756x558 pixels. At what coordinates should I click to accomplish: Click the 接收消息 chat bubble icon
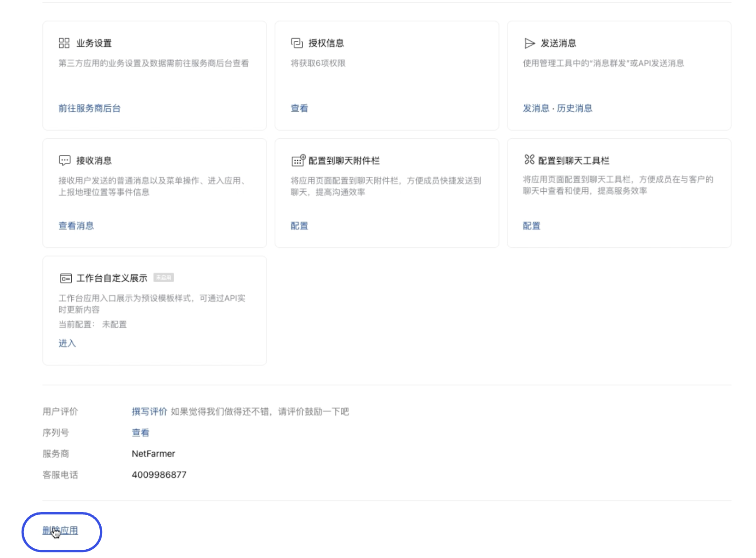65,160
